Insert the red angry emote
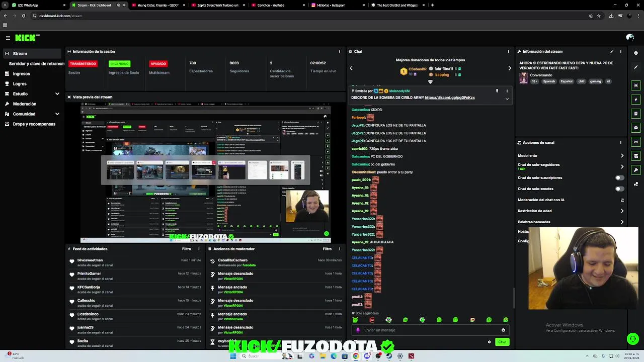Screen dimensions: 644x362 [x=372, y=320]
